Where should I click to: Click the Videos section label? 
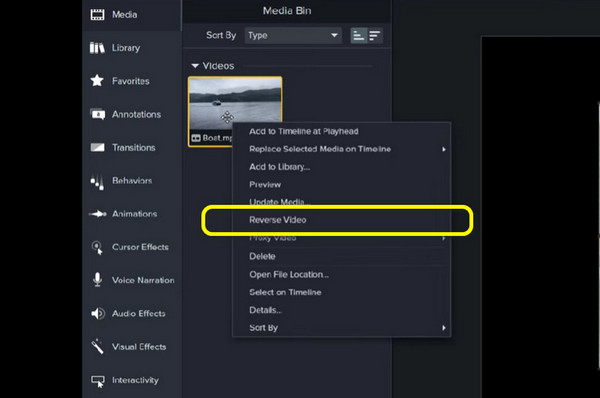[218, 66]
